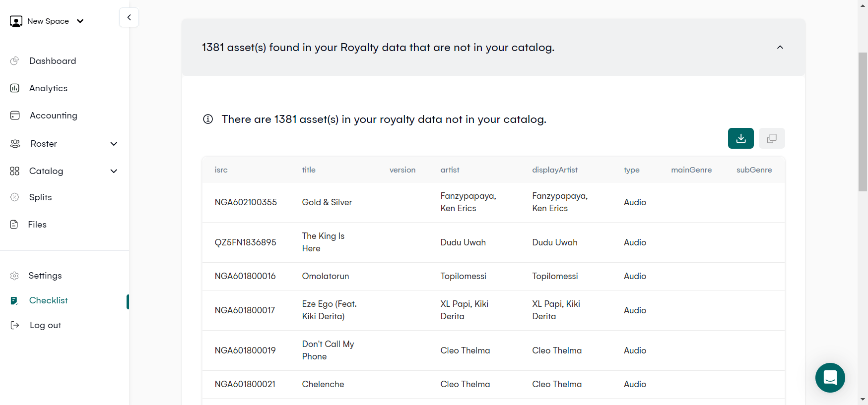The height and width of the screenshot is (405, 868).
Task: Download the missing assets list
Action: 741,138
